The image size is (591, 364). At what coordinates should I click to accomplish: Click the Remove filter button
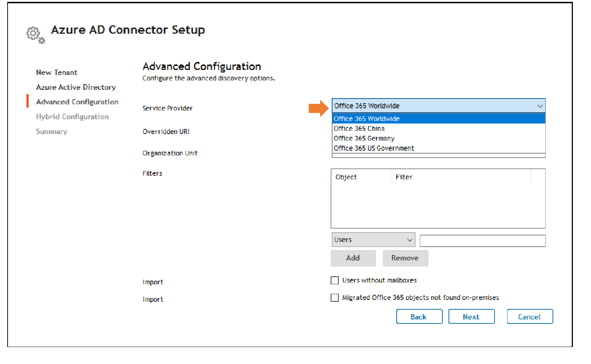405,258
